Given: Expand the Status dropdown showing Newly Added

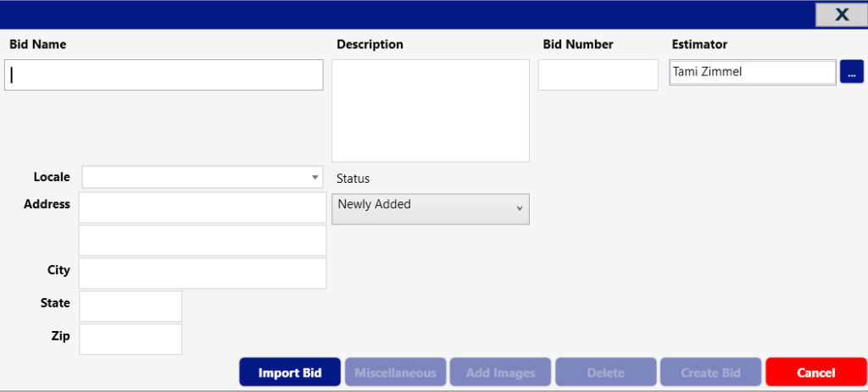Looking at the screenshot, I should point(430,208).
